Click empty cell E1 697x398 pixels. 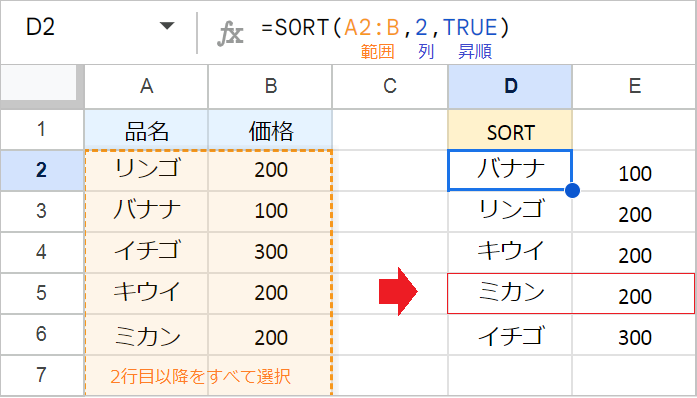point(634,129)
